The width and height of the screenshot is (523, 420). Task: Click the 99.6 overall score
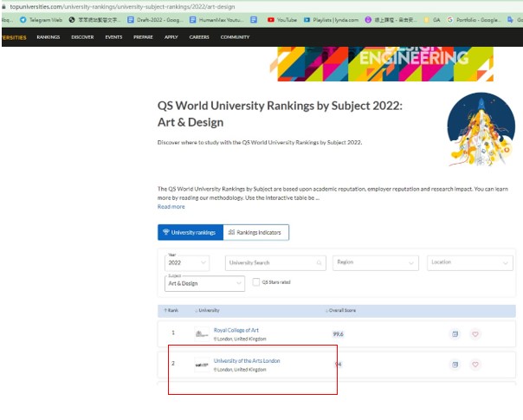(338, 334)
